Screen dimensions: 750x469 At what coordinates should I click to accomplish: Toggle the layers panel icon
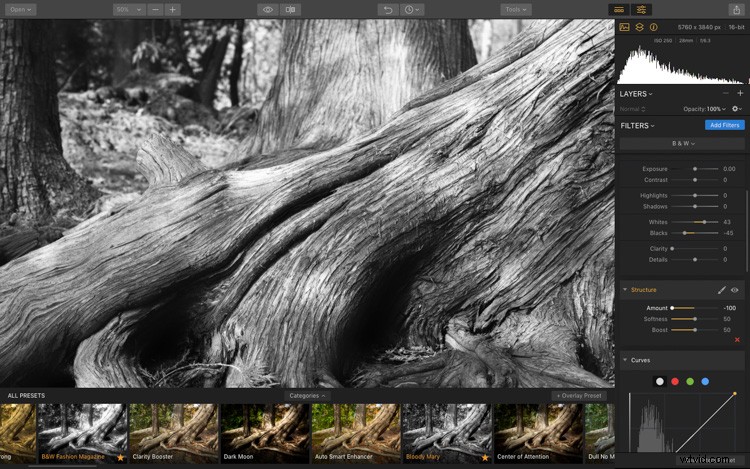[x=639, y=28]
